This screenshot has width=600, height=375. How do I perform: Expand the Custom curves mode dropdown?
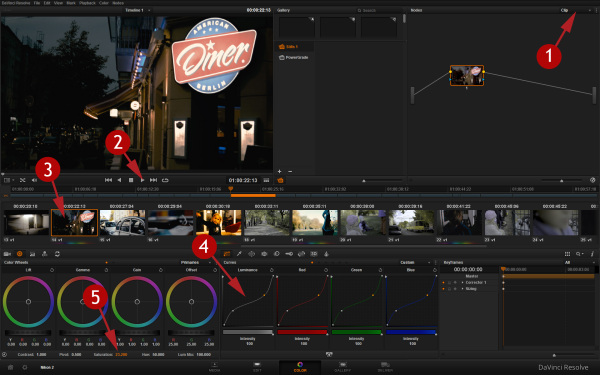[x=415, y=262]
